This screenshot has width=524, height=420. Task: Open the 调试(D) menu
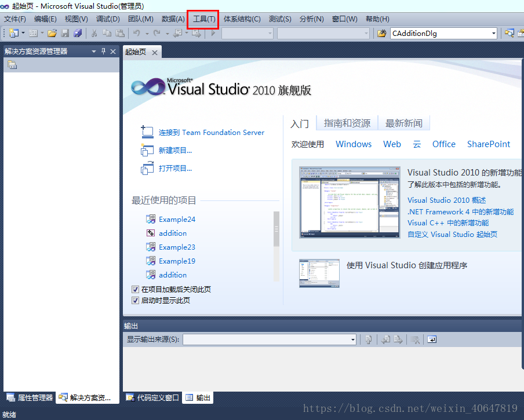(x=108, y=19)
